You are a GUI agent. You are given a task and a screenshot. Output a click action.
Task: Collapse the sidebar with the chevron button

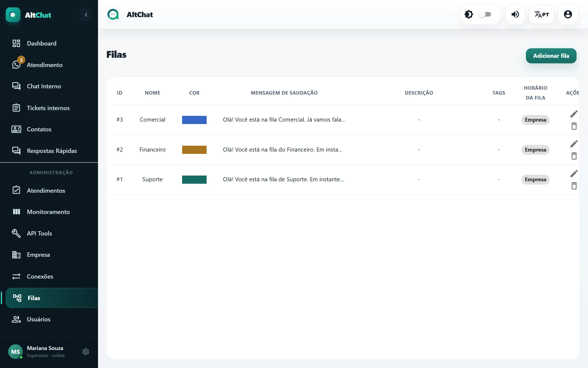[86, 15]
